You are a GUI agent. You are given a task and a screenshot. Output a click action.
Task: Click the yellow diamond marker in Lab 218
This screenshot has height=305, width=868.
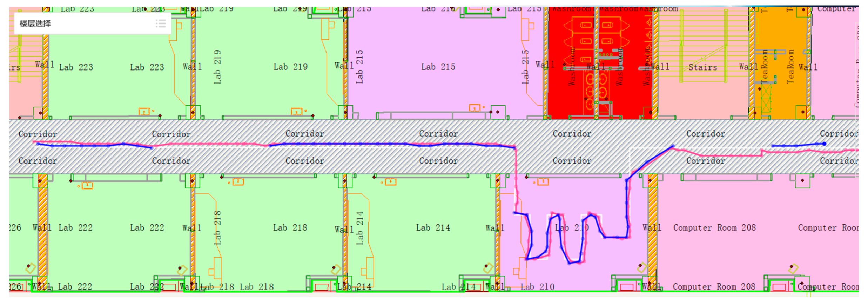[x=336, y=269]
